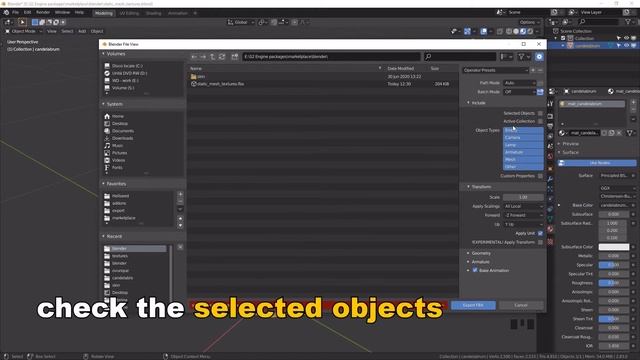
Task: Go to parent directory in file browser
Action: [213, 57]
